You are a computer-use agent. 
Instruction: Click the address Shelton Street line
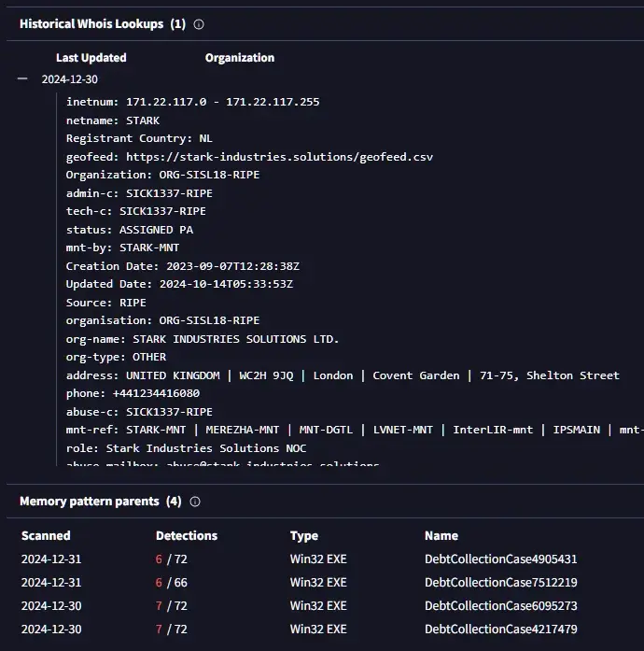click(343, 375)
